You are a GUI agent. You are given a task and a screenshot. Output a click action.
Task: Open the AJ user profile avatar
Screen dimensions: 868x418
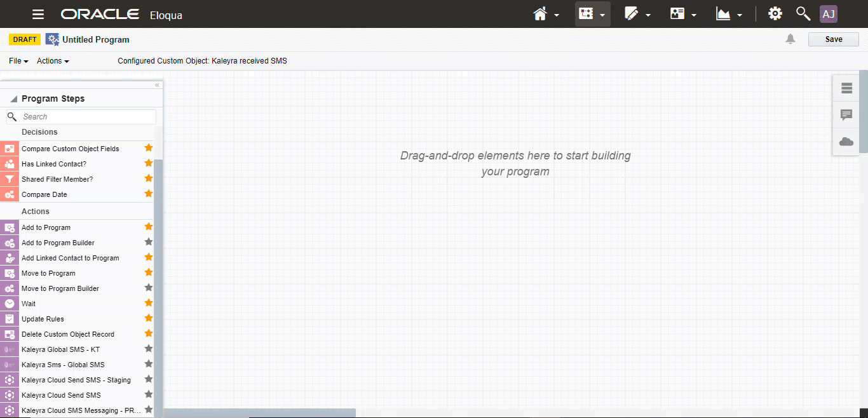point(829,14)
